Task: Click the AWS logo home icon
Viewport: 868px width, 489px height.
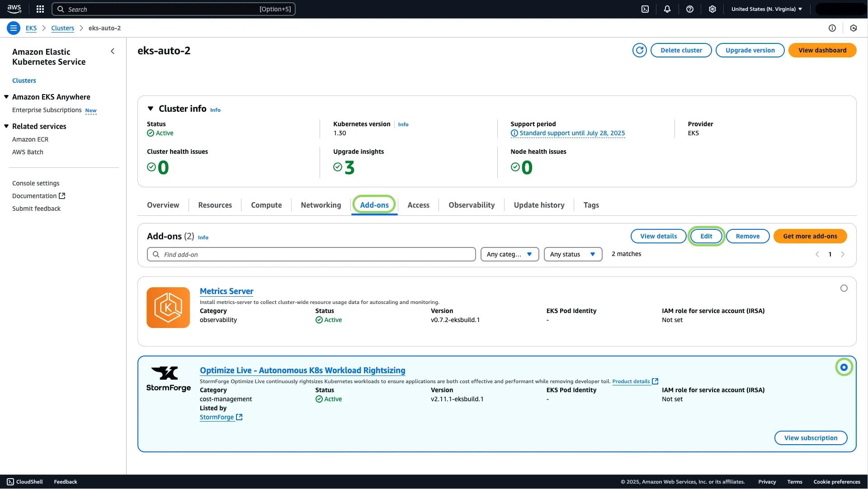Action: (x=14, y=9)
